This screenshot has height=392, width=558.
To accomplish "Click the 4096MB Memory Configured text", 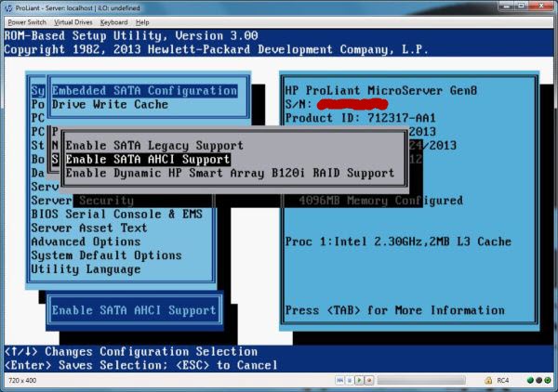I will click(380, 201).
